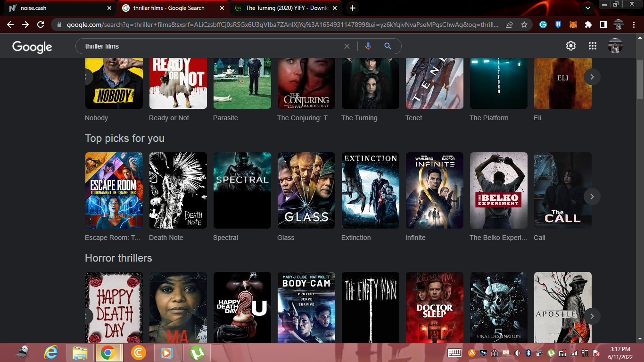Submit search with the magnifier icon
644x362 pixels.
[x=388, y=46]
